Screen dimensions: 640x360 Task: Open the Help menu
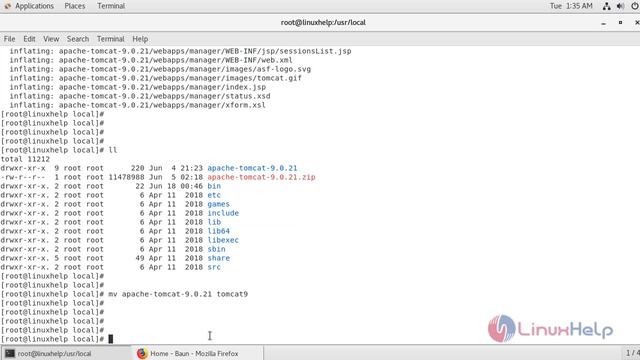[140, 39]
